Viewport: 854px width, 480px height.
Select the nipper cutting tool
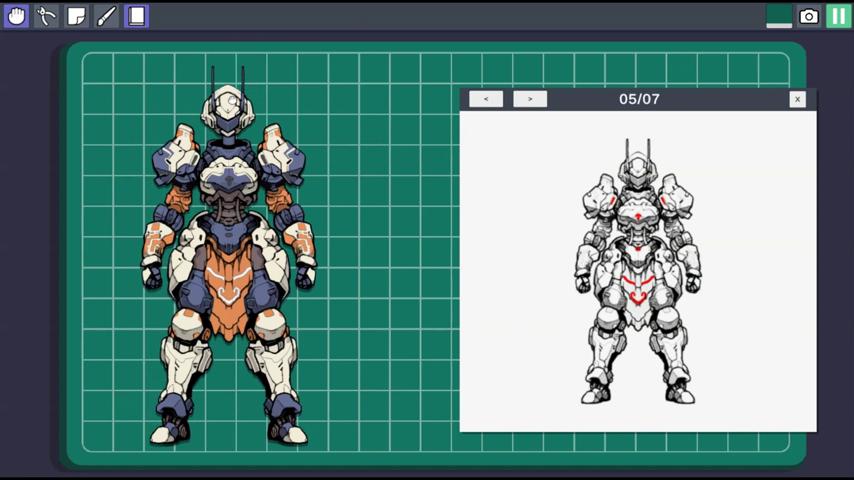click(x=46, y=16)
